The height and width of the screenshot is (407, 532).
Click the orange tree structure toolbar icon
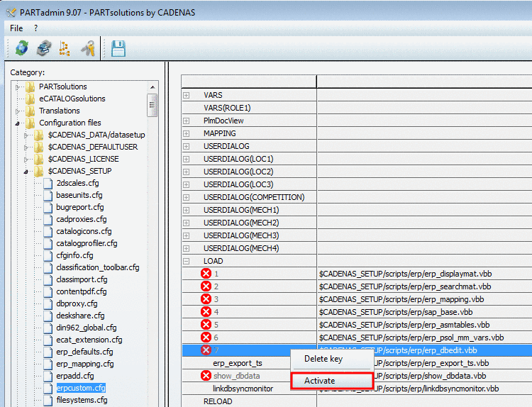click(65, 48)
